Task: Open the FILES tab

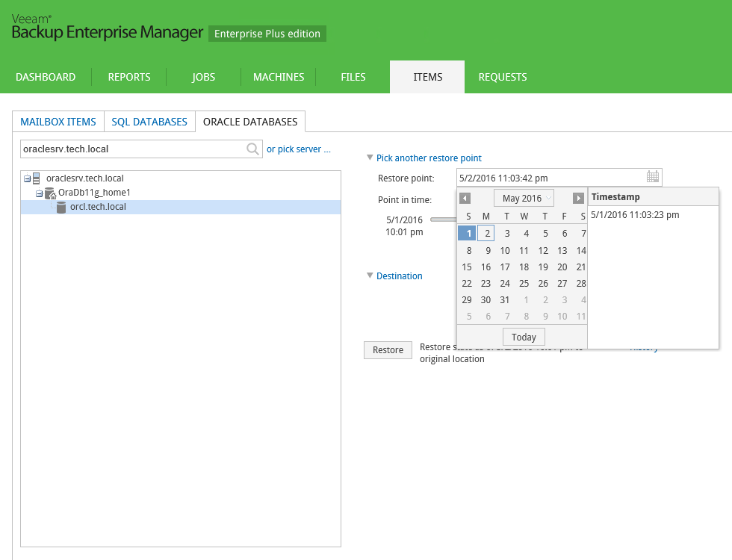Action: point(353,77)
